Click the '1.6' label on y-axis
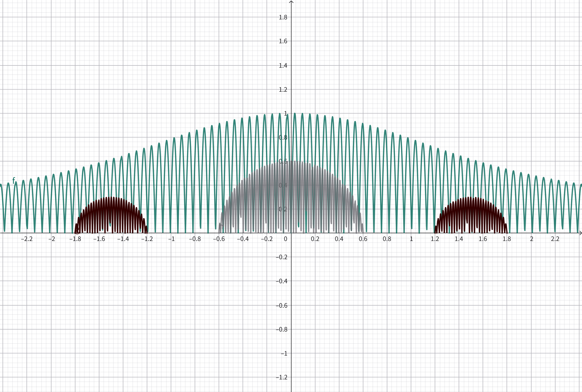582x392 pixels. [283, 41]
